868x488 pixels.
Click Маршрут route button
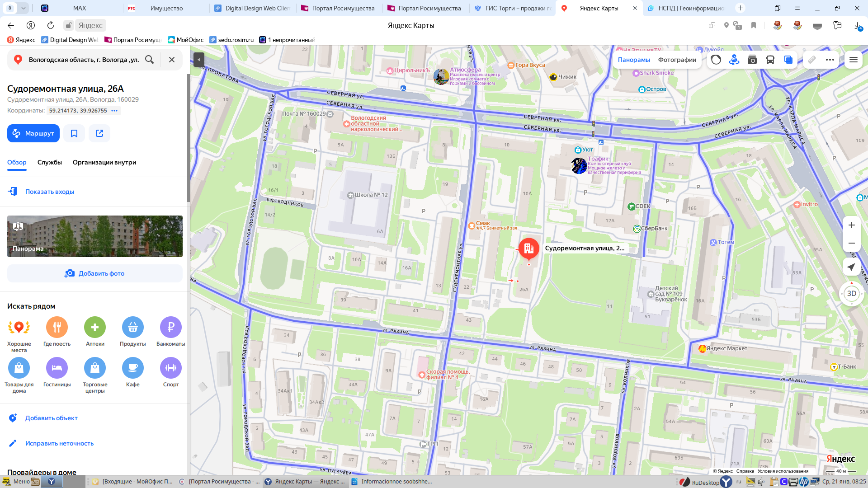[33, 133]
